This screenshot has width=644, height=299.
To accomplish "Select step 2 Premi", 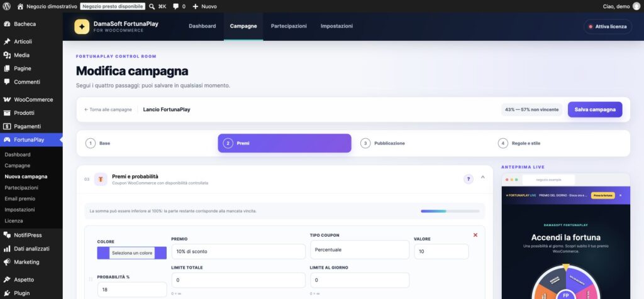I will [285, 143].
